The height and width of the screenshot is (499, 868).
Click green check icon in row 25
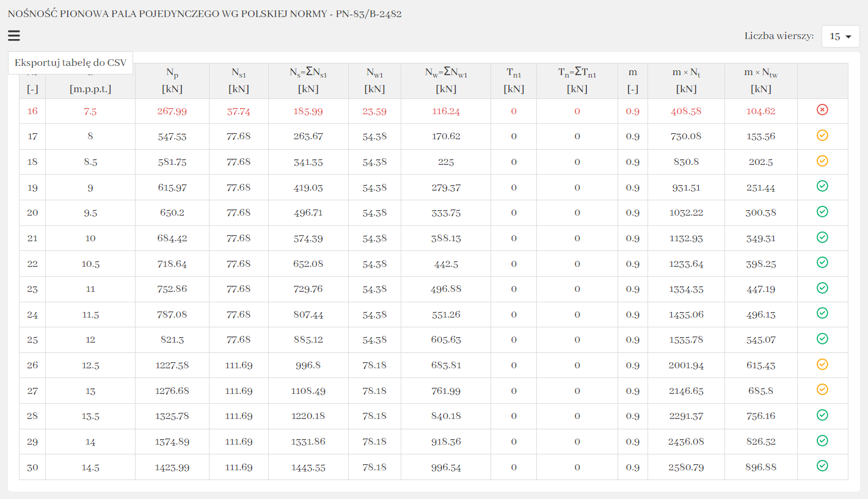pos(822,339)
